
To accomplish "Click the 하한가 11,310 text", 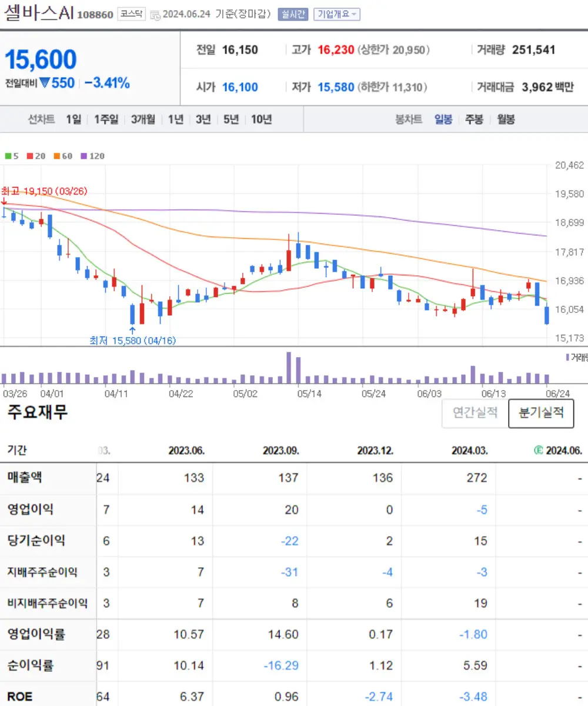I will (x=392, y=87).
